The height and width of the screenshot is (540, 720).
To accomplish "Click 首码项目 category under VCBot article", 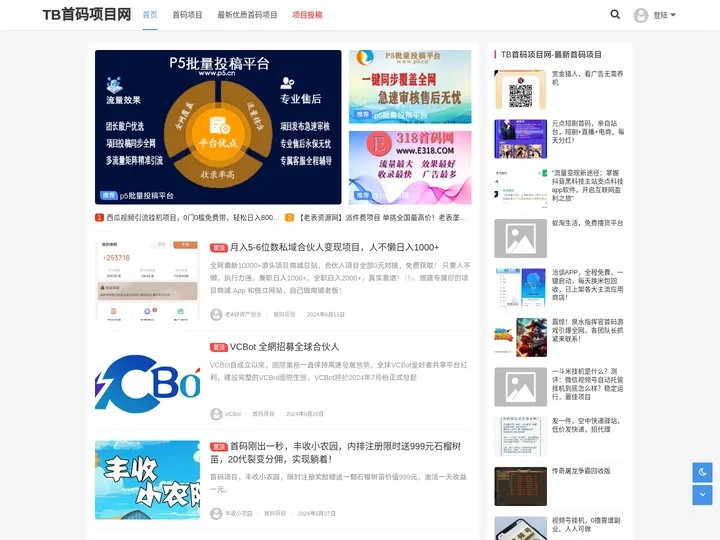I will (x=263, y=414).
